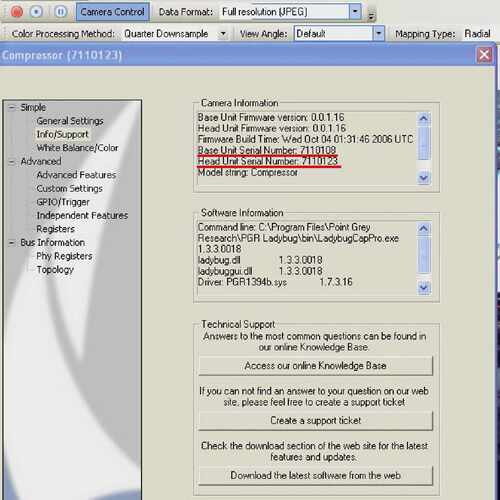Close the Compressor dialog window
The image size is (500, 500).
[484, 55]
